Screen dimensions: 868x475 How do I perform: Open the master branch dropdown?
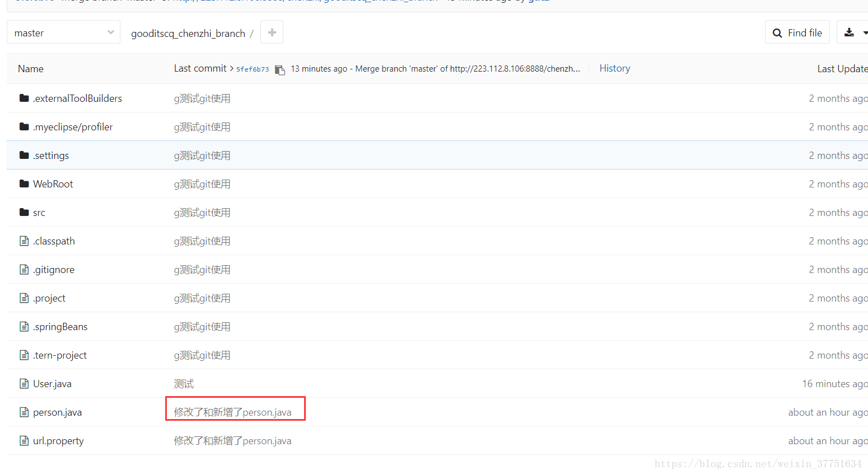(63, 32)
